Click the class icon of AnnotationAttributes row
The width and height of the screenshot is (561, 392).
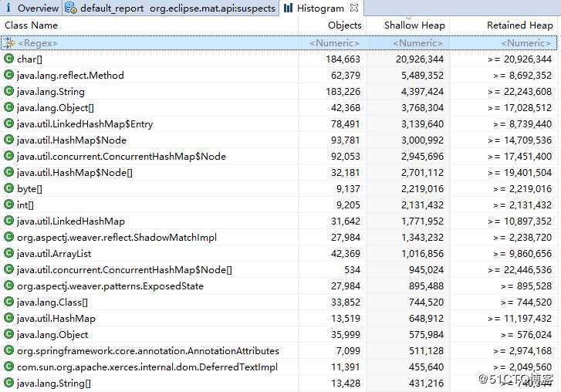(x=8, y=350)
